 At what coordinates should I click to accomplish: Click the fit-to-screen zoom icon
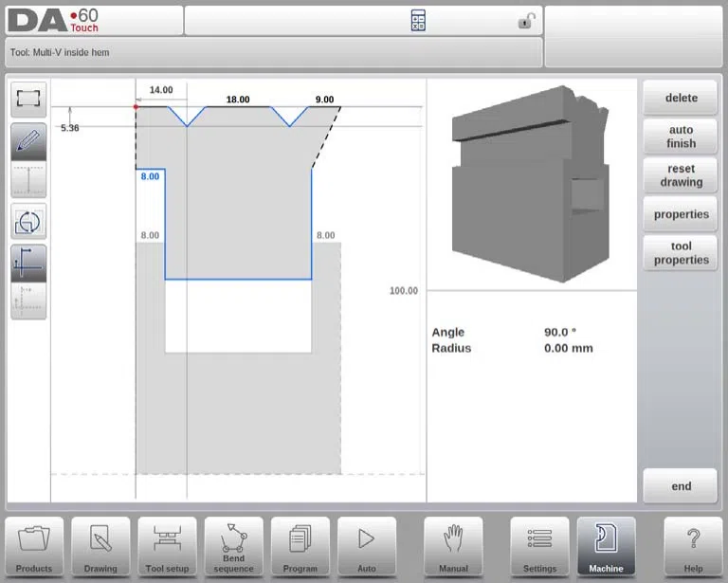pyautogui.click(x=28, y=99)
